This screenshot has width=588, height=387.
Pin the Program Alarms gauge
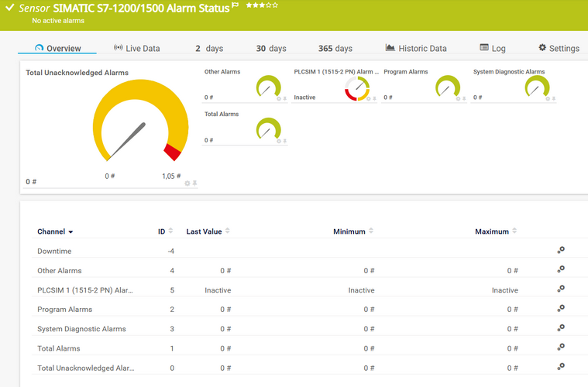[x=464, y=98]
